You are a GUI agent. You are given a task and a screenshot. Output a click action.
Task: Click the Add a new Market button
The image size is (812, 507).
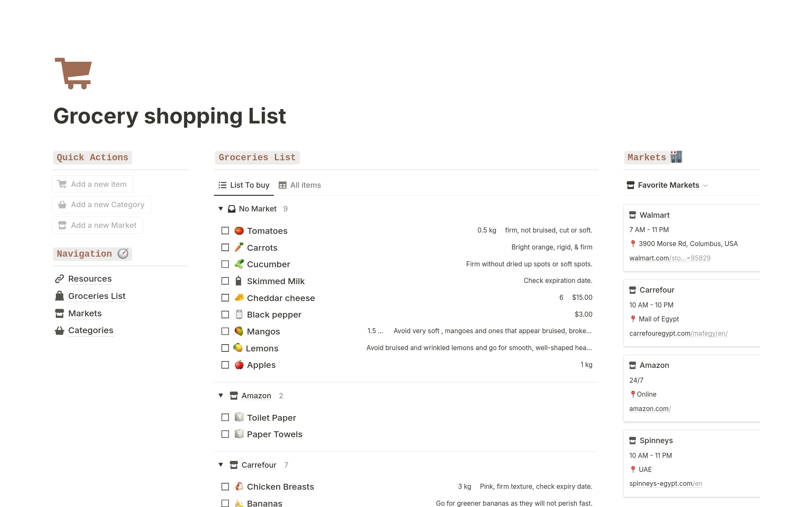pos(97,225)
